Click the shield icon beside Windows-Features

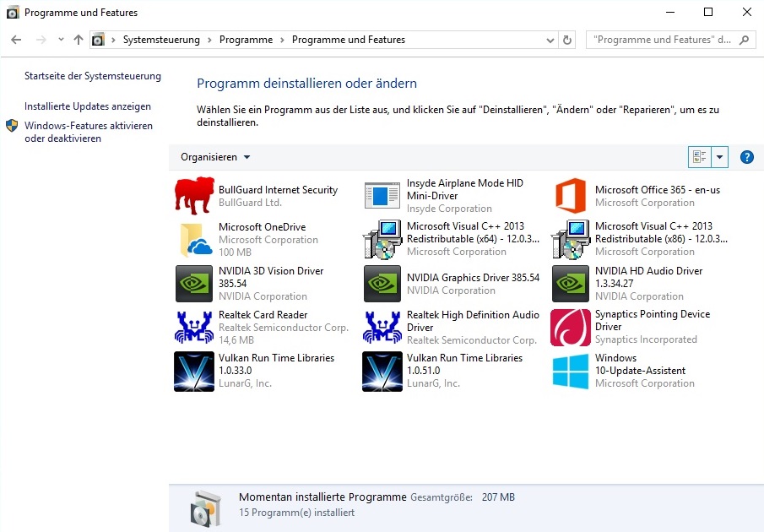click(x=12, y=126)
